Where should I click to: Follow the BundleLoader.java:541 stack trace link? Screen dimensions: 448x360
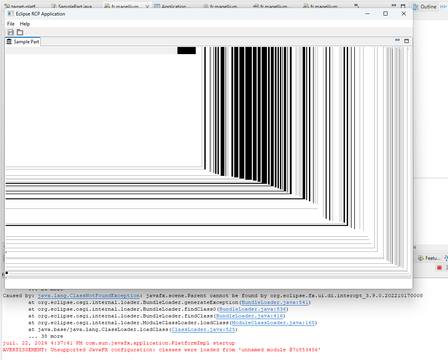point(275,302)
